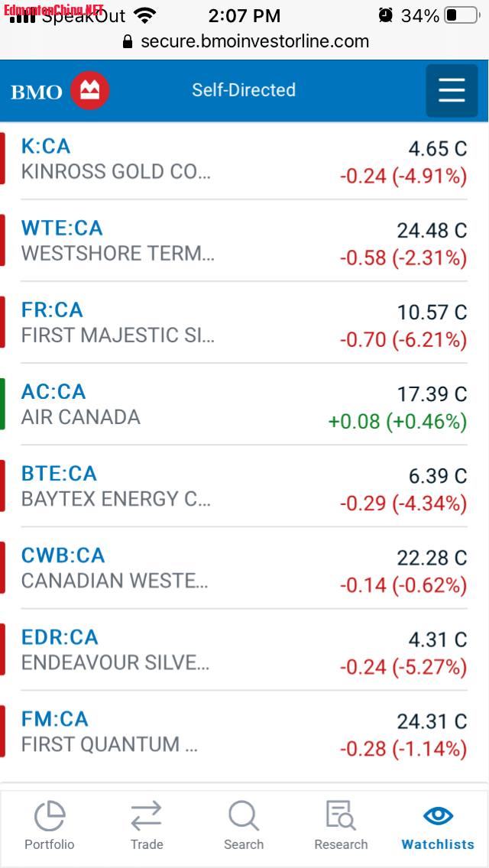Tap EDR:CA Endeavour Silver symbol

click(x=60, y=636)
